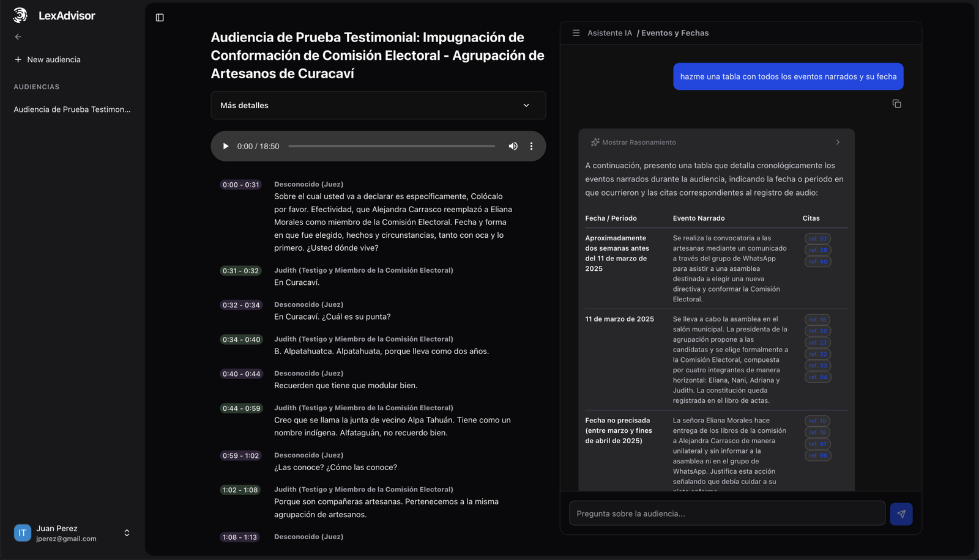The width and height of the screenshot is (979, 560).
Task: Jump to timestamp 0:34 - 0:40
Action: click(241, 340)
